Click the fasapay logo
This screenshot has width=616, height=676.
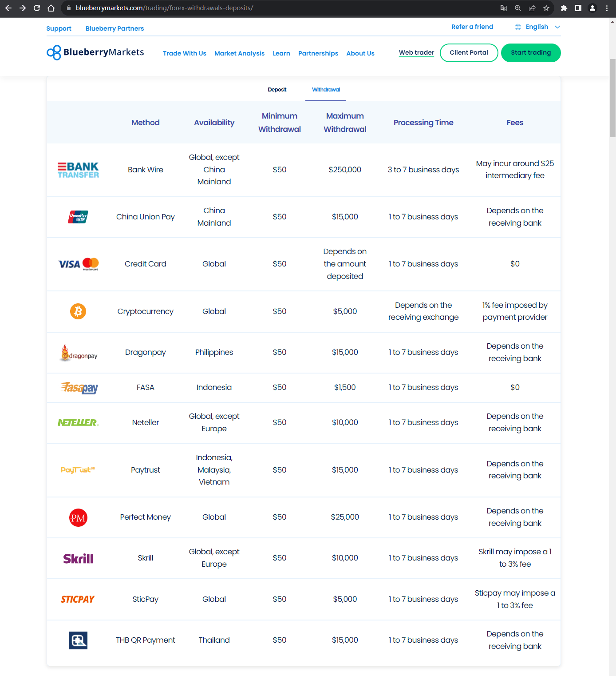click(79, 388)
